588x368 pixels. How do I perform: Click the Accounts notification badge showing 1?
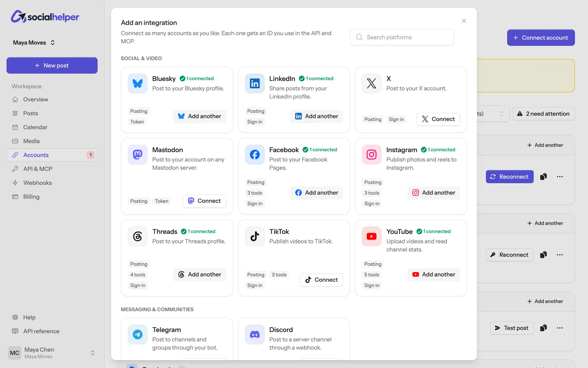click(x=90, y=155)
